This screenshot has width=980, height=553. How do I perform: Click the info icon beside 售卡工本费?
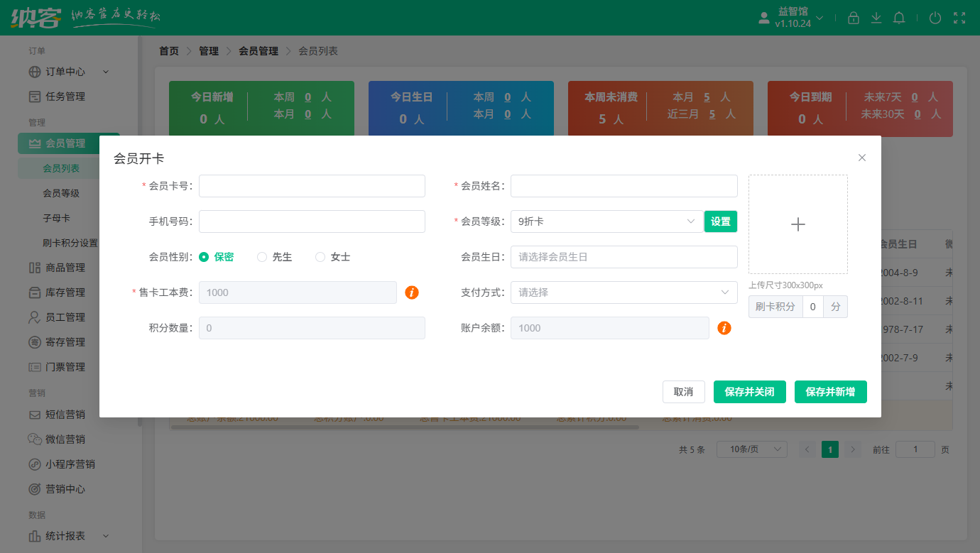pyautogui.click(x=411, y=292)
